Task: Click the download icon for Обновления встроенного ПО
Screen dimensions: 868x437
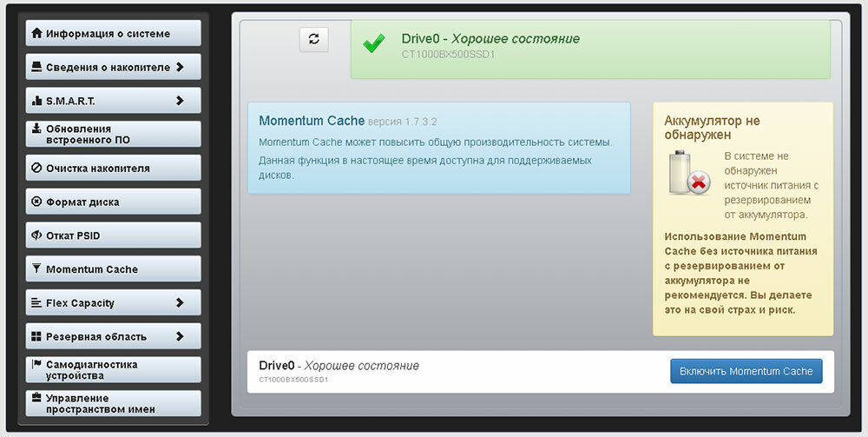Action: [36, 129]
